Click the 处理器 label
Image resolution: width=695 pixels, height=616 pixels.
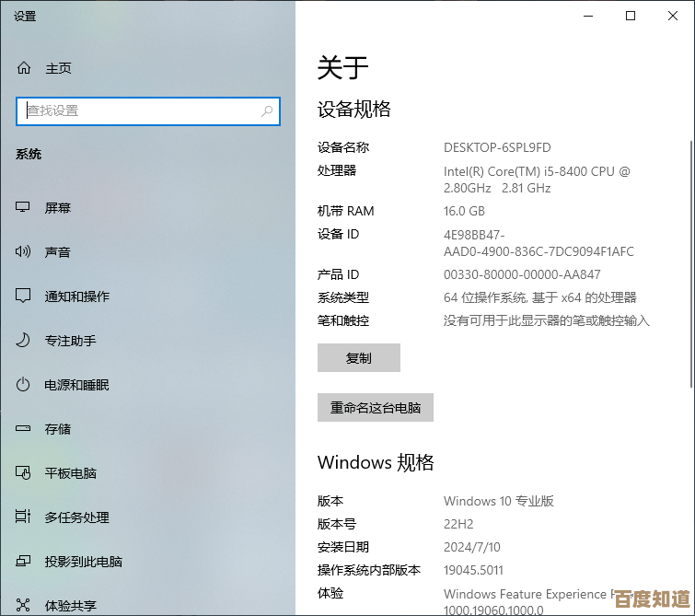[x=337, y=170]
